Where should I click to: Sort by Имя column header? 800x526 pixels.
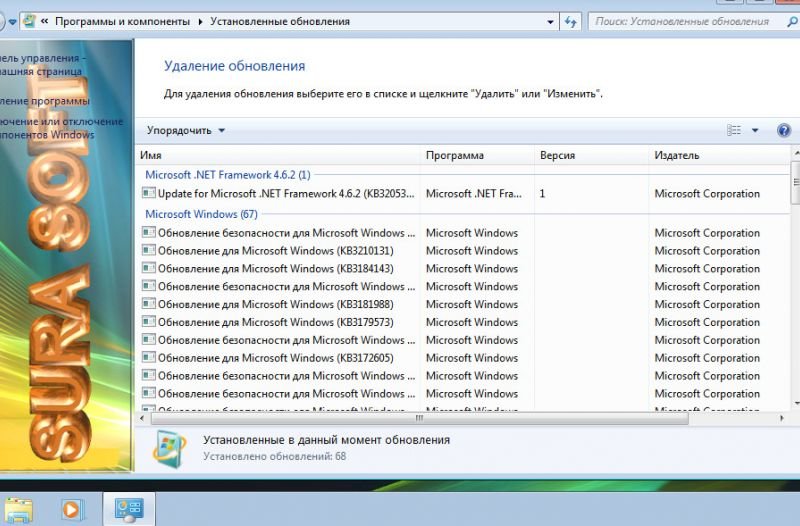(278, 155)
